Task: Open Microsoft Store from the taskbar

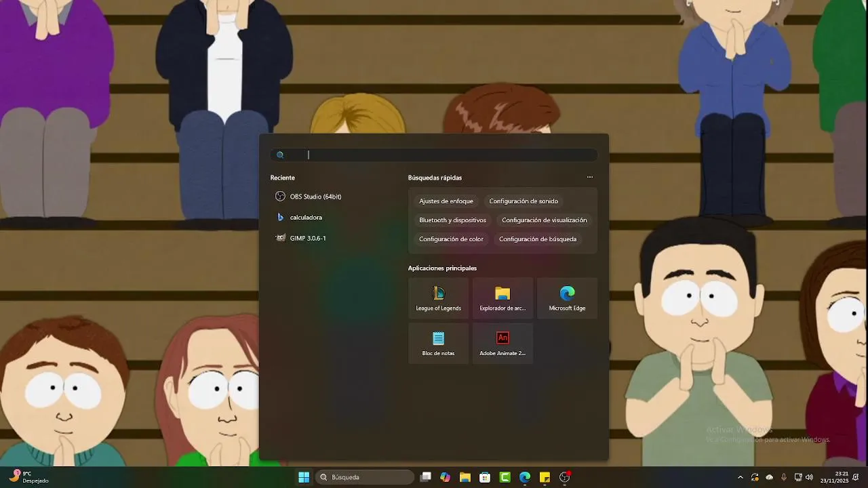Action: [x=485, y=477]
